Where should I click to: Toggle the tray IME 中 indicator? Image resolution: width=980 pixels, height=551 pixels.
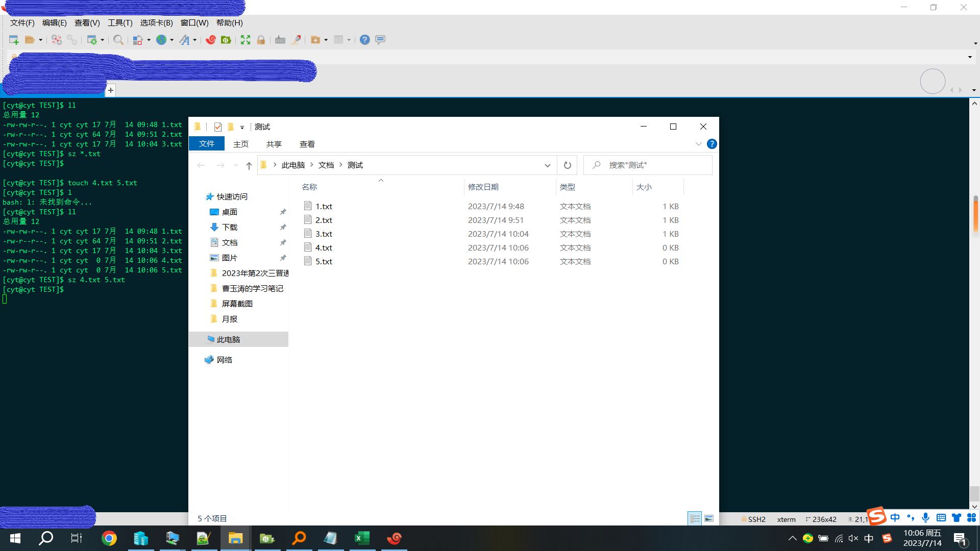coord(869,539)
